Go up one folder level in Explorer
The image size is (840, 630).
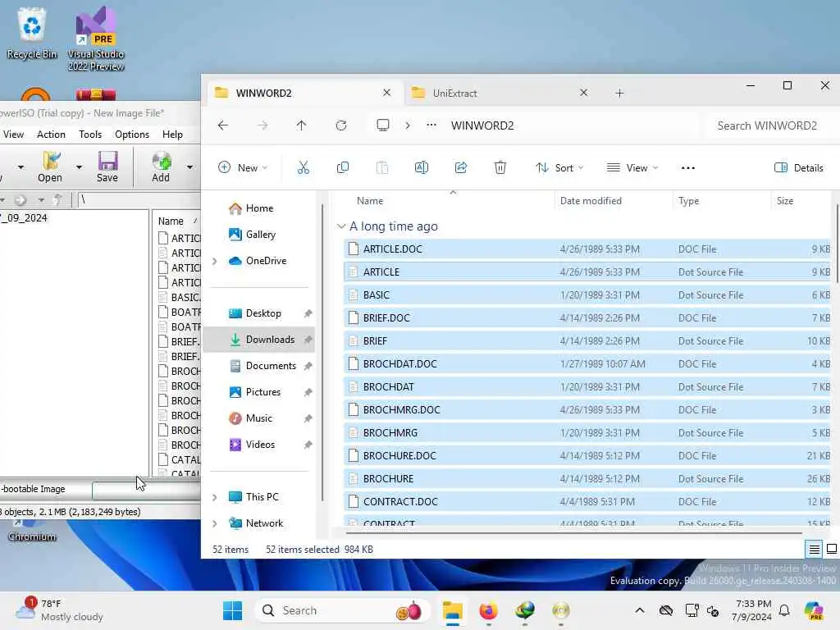pyautogui.click(x=301, y=126)
